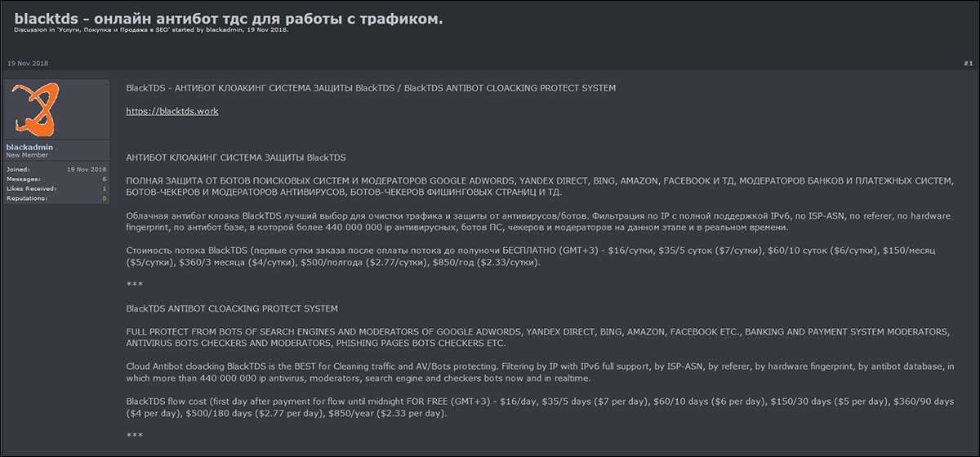Viewport: 980px width, 457px height.
Task: Open the Reputations value 0
Action: click(104, 197)
